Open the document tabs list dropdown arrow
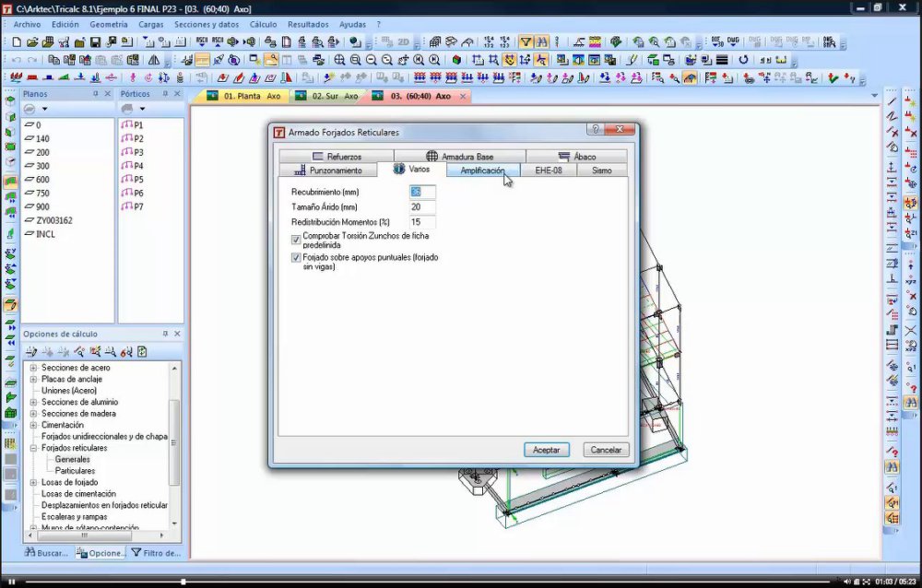This screenshot has height=588, width=922. 874,96
